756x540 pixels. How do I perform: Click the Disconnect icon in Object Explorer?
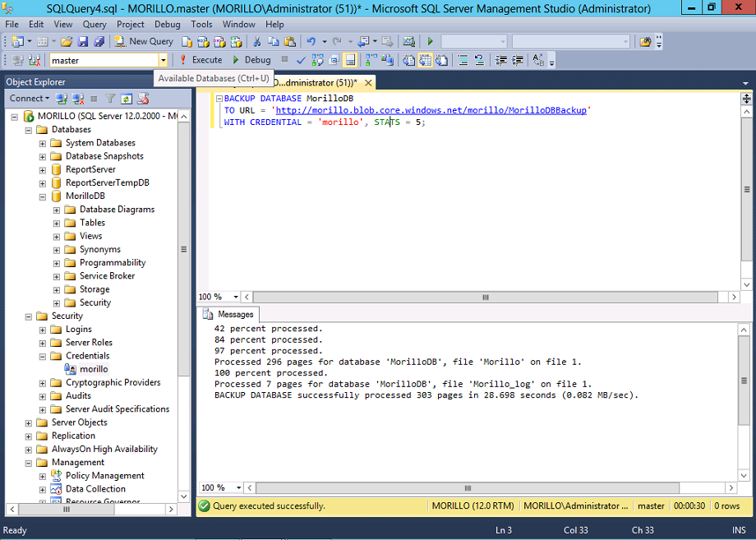point(77,99)
